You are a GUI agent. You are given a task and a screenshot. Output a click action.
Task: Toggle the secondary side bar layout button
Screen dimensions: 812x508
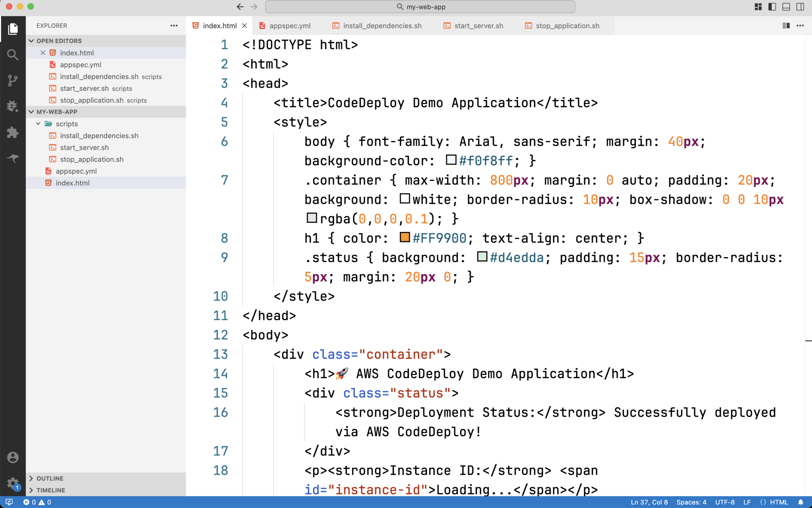(800, 7)
